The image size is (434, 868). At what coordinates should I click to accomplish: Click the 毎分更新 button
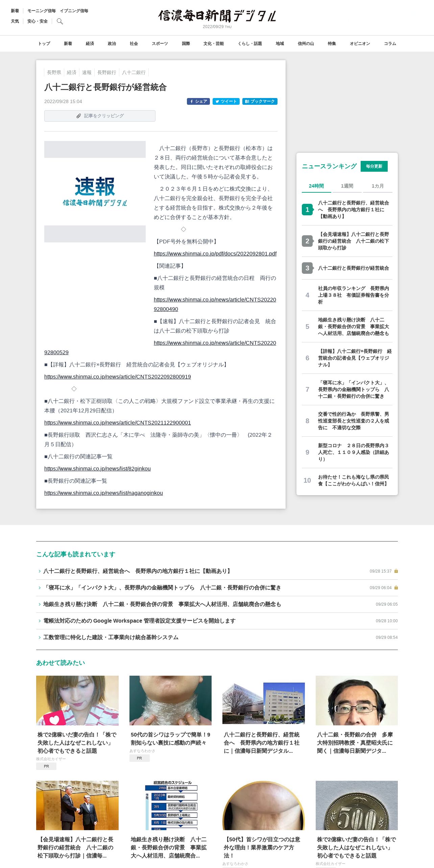[x=374, y=166]
